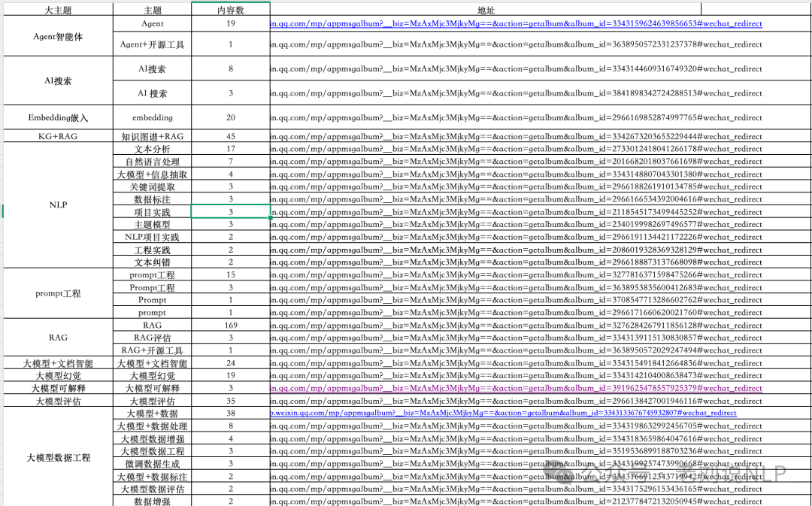Select the cell containing 数据标注
The width and height of the screenshot is (812, 506).
click(153, 199)
